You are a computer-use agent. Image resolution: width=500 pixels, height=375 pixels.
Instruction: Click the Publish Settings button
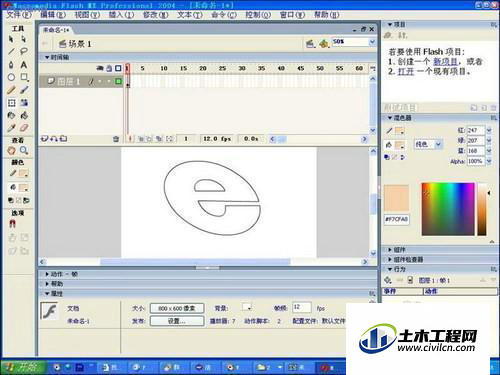pos(177,321)
